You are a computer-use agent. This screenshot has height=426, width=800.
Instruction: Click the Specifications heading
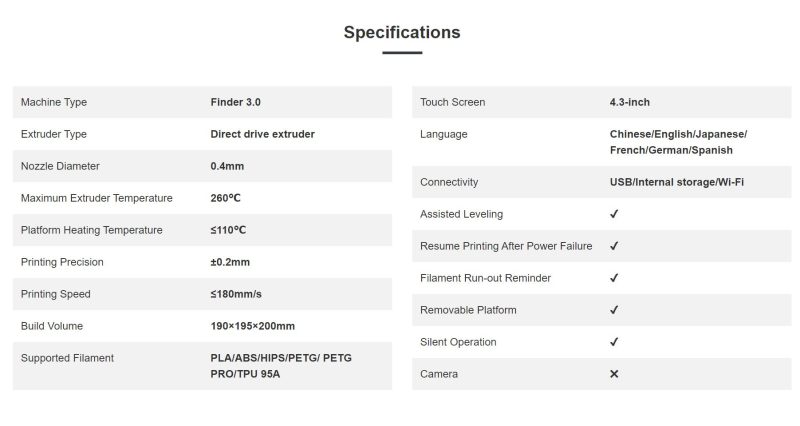402,32
